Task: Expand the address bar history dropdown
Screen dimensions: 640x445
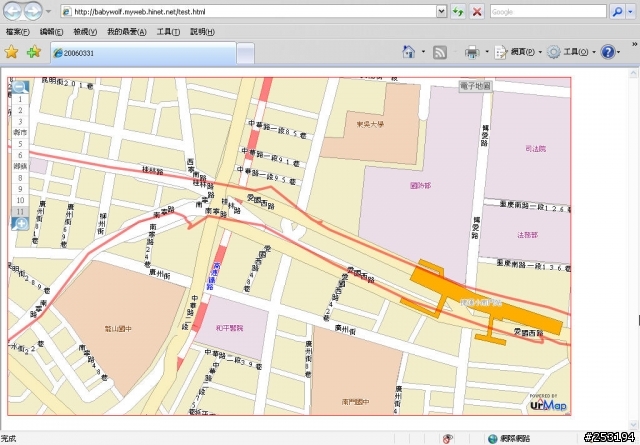Action: coord(441,12)
